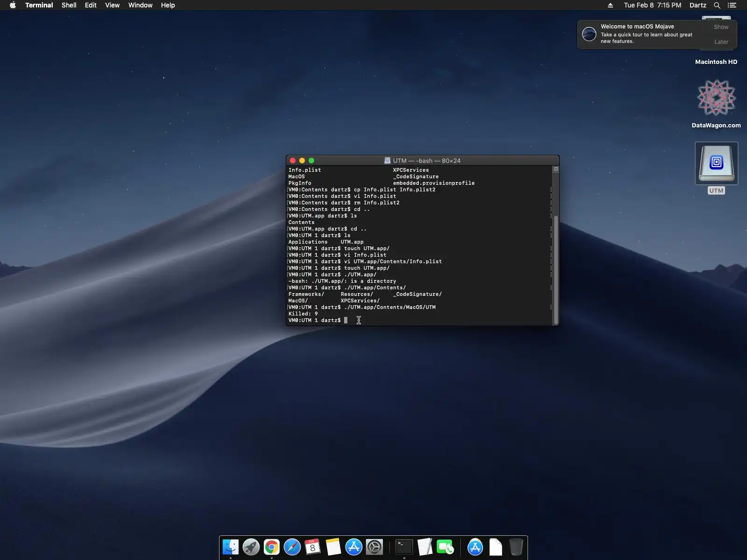The image size is (747, 560).
Task: Click the 'vi Info.plist' command under 'cp Info.plist'
Action: click(x=375, y=196)
